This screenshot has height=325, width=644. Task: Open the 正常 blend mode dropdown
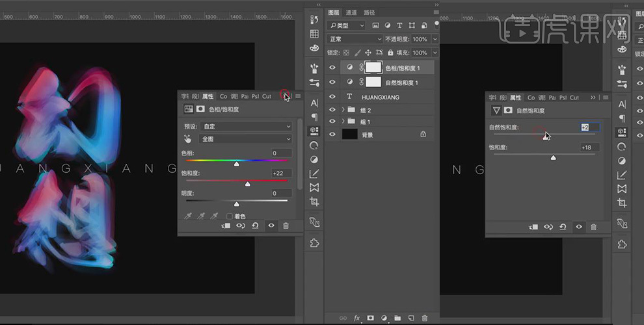355,39
